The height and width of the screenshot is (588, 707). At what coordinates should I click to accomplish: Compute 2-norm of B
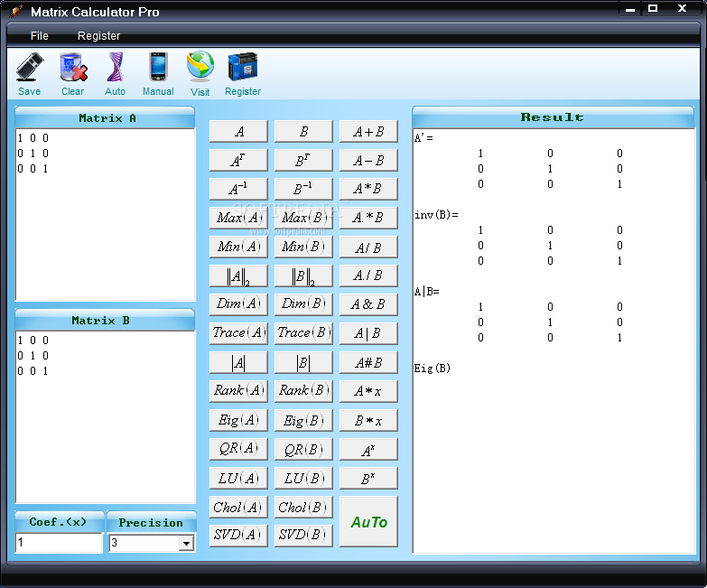point(303,275)
